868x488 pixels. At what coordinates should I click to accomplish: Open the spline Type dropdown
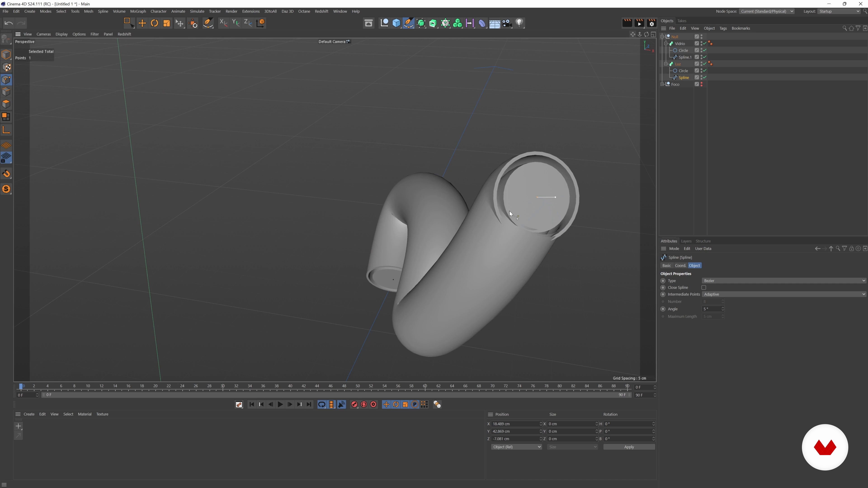pos(784,281)
